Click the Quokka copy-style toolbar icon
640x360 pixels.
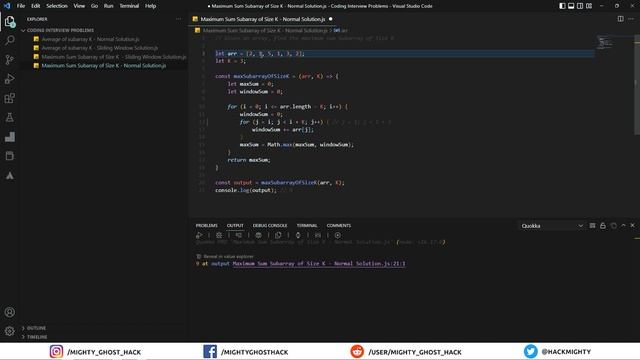278,235
